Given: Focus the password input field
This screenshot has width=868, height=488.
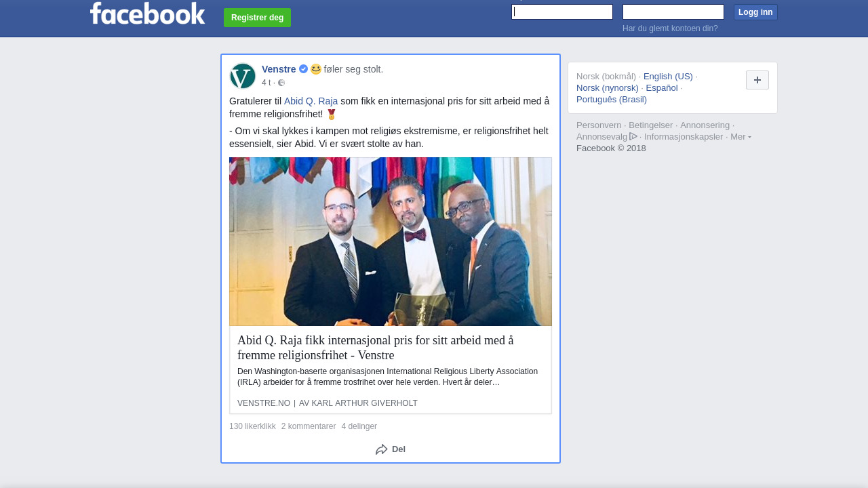Looking at the screenshot, I should pyautogui.click(x=673, y=12).
